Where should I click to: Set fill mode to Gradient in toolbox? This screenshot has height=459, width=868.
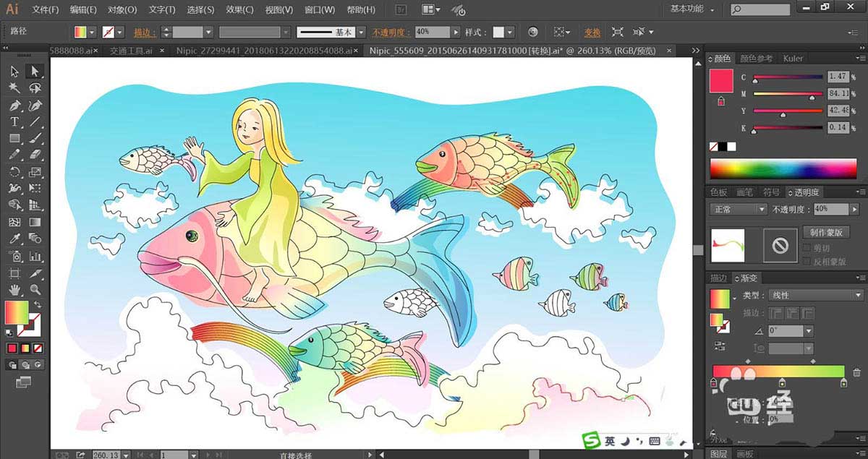24,348
